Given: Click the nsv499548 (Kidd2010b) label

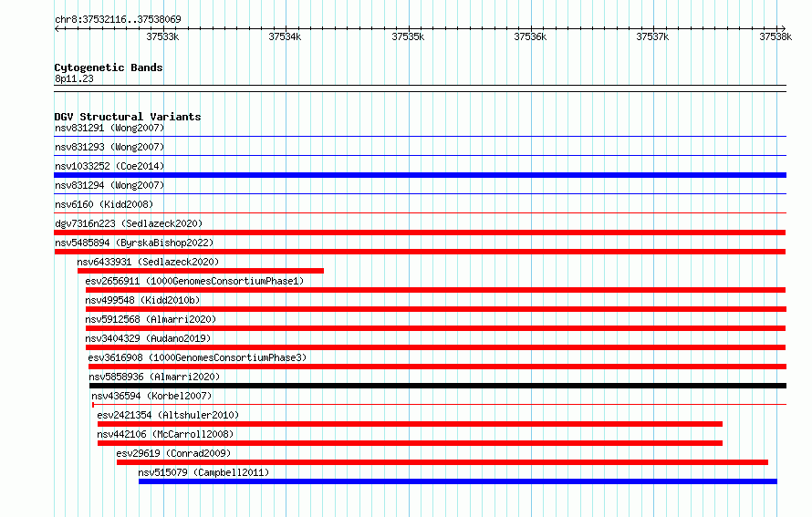Looking at the screenshot, I should [x=142, y=300].
